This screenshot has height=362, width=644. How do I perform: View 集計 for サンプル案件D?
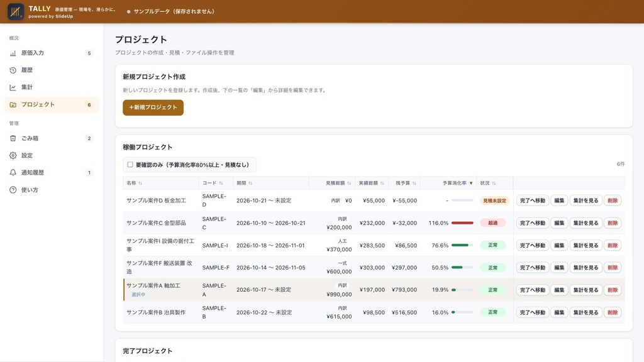(x=586, y=200)
